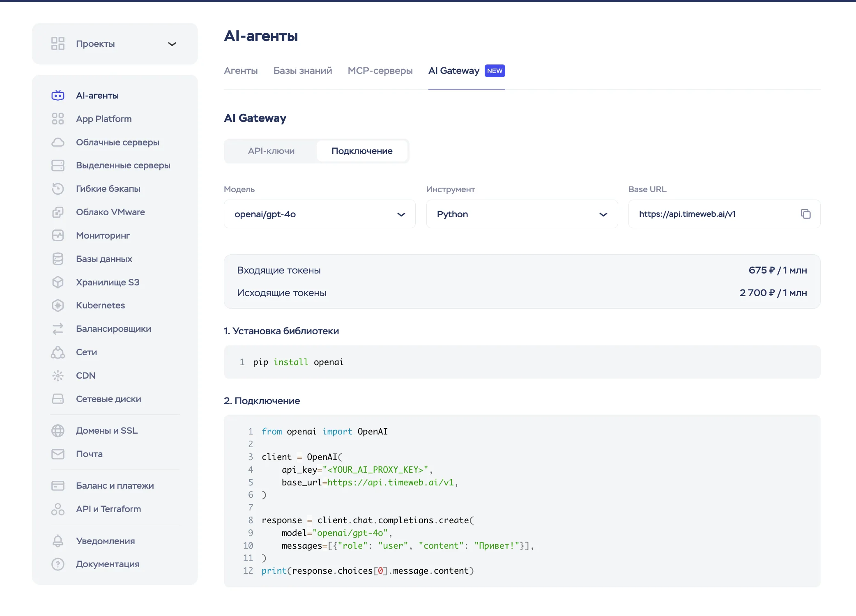Go to Облачные серверы section
The width and height of the screenshot is (856, 616).
click(x=117, y=142)
